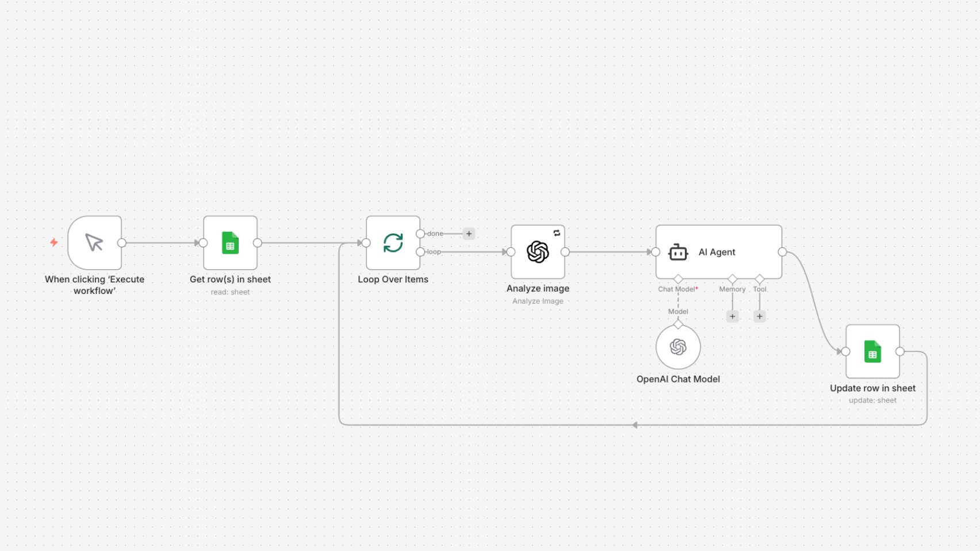The image size is (980, 551).
Task: Click the green loop icon on 'Loop Over Items'
Action: [393, 243]
